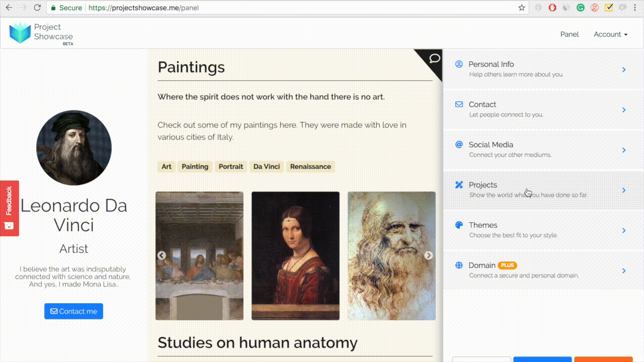Click the Studies on human anatomy heading
The width and height of the screenshot is (644, 362).
pos(258,342)
